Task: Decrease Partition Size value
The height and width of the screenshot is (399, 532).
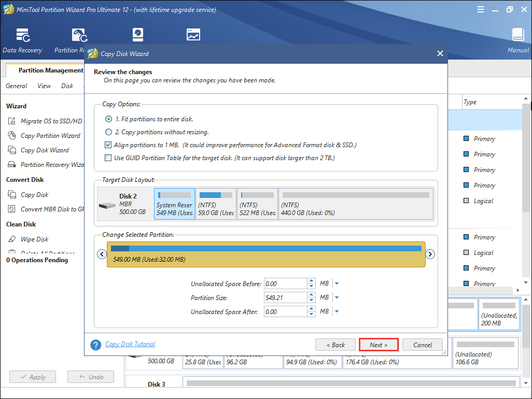Action: point(312,301)
